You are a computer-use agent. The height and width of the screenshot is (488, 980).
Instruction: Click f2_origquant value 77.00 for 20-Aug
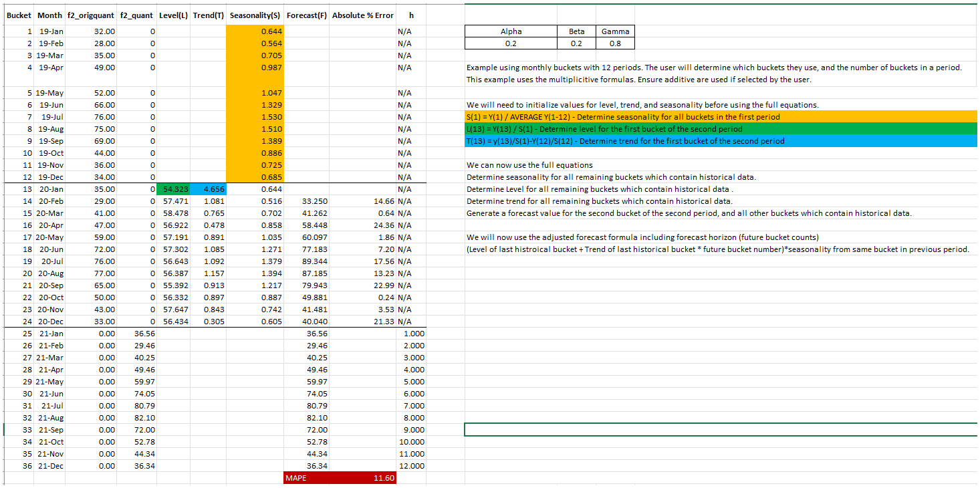tap(92, 273)
